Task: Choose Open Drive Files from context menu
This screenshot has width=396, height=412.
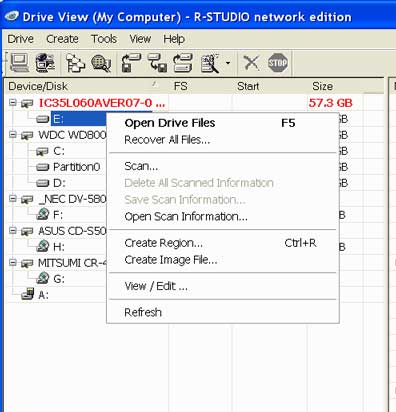Action: [223, 123]
